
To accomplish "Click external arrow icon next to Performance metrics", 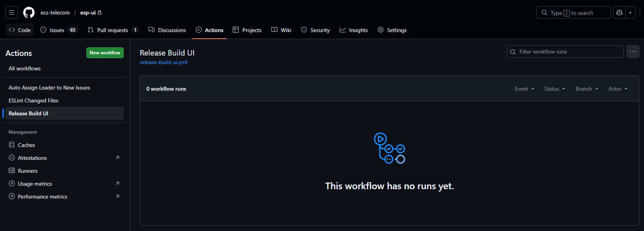I will pyautogui.click(x=117, y=196).
